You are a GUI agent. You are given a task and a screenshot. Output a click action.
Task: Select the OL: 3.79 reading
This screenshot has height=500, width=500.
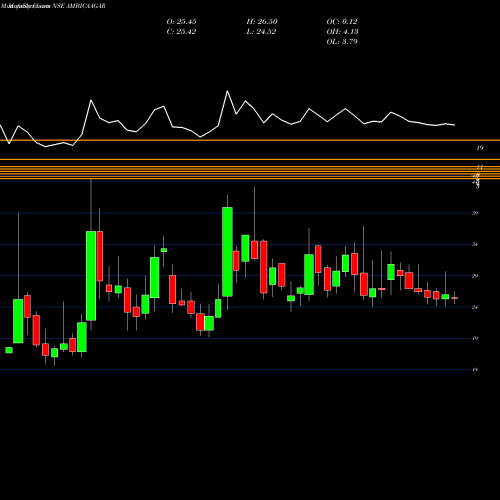tap(342, 42)
